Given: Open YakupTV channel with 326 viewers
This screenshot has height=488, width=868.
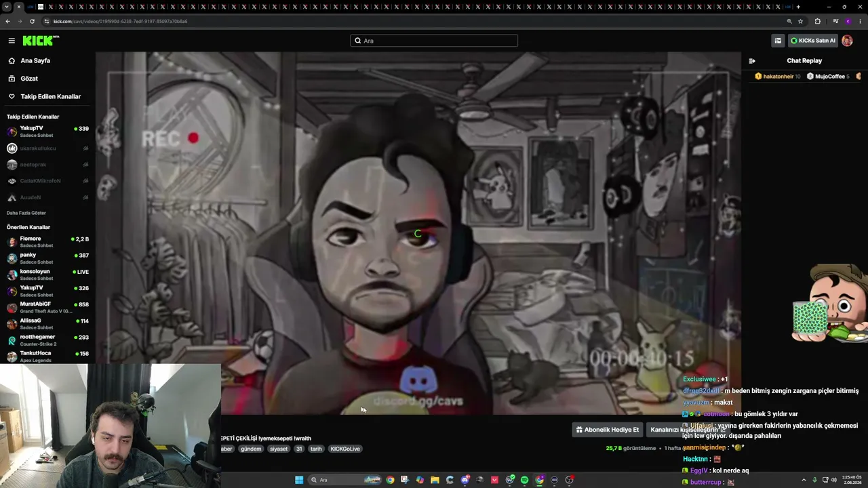Looking at the screenshot, I should (x=47, y=291).
